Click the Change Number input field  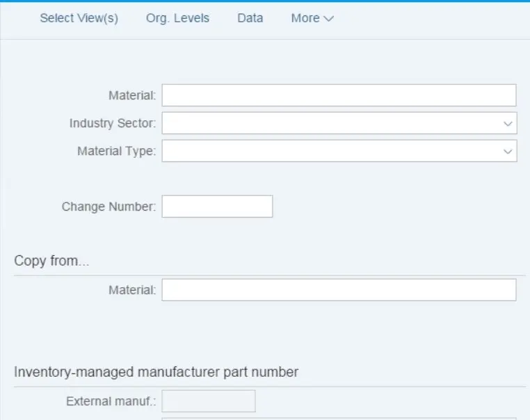217,207
